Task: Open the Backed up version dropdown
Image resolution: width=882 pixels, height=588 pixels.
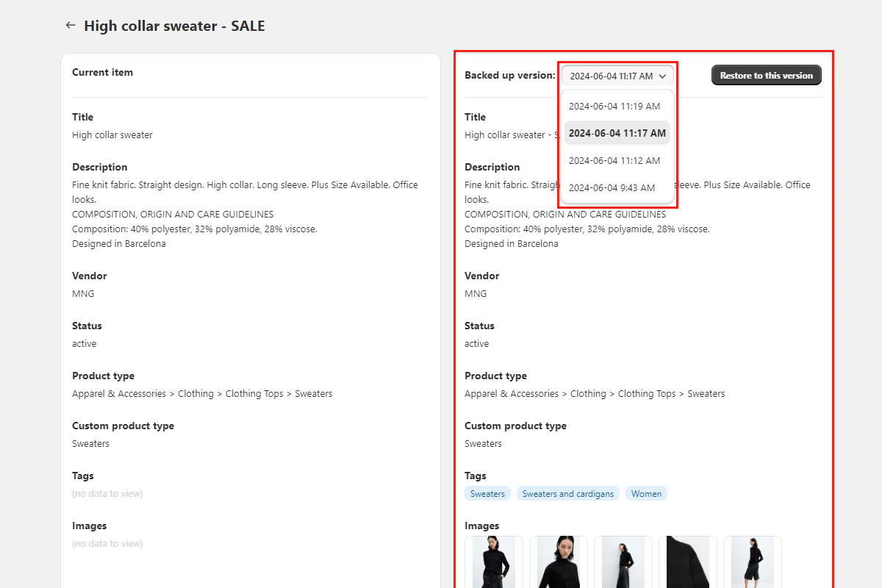Action: pyautogui.click(x=616, y=75)
